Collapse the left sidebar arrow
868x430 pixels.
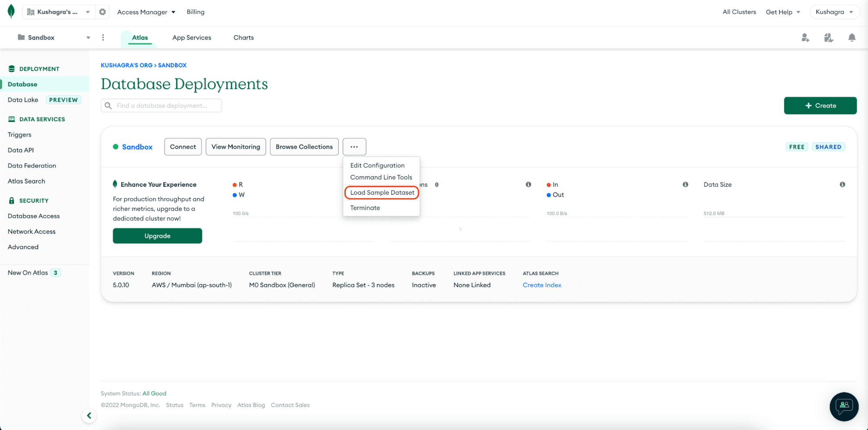(89, 416)
